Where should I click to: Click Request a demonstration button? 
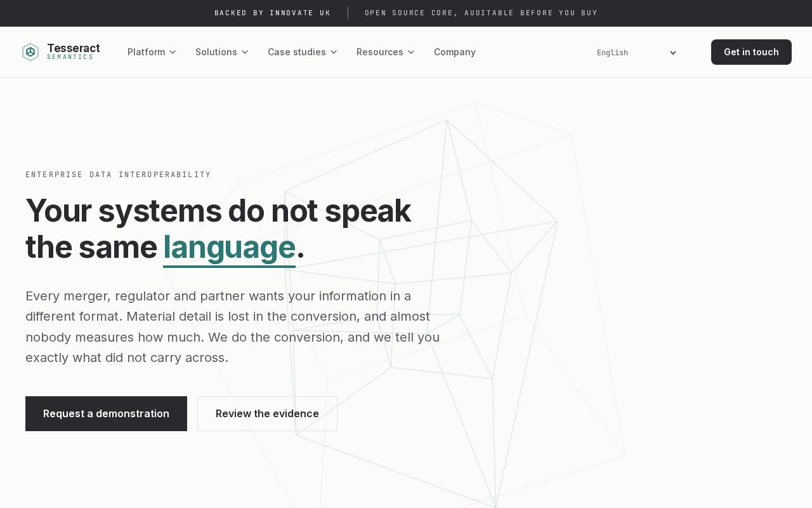(x=106, y=413)
